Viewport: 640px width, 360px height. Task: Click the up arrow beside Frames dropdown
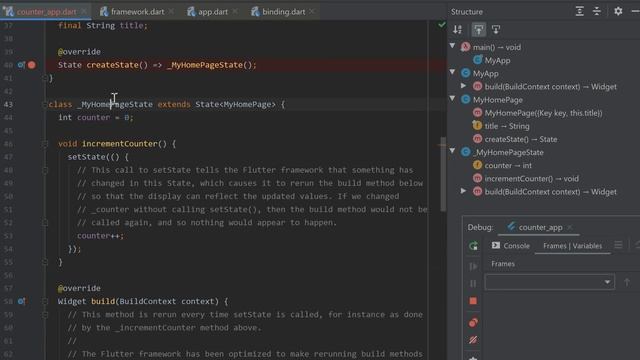(627, 282)
